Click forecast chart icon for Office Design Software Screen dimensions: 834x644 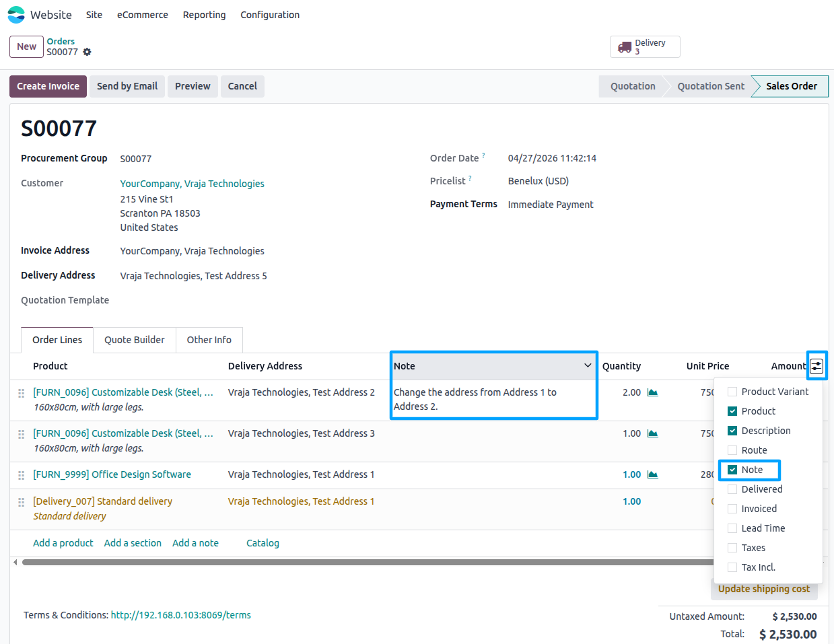point(652,474)
